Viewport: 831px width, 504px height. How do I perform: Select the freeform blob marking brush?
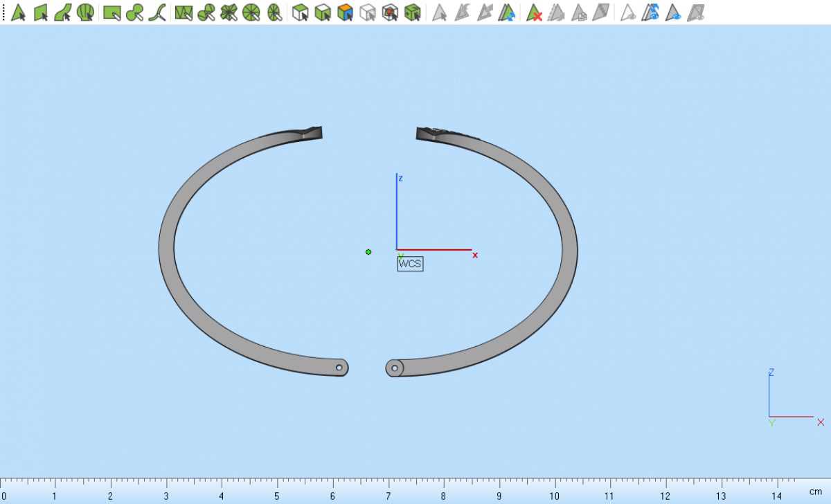tap(134, 12)
